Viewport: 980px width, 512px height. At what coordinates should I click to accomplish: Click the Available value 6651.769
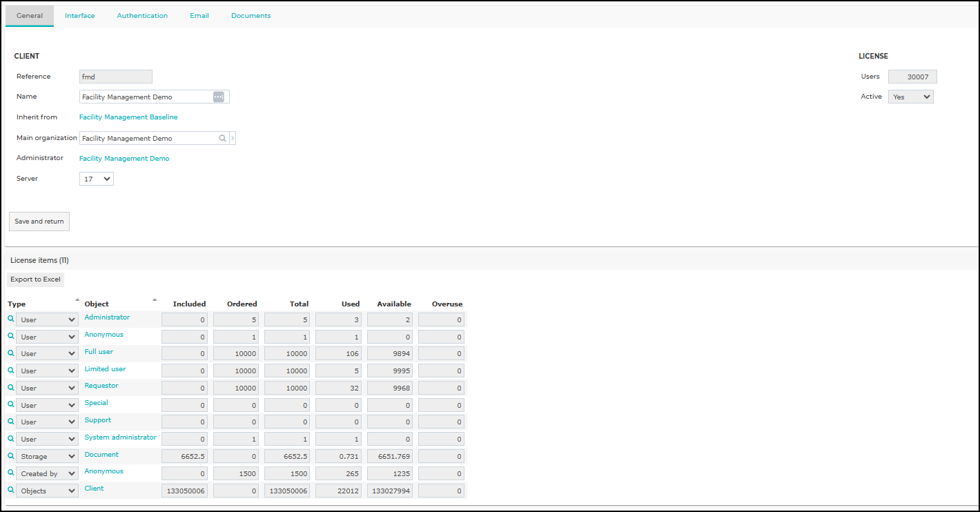tap(390, 456)
